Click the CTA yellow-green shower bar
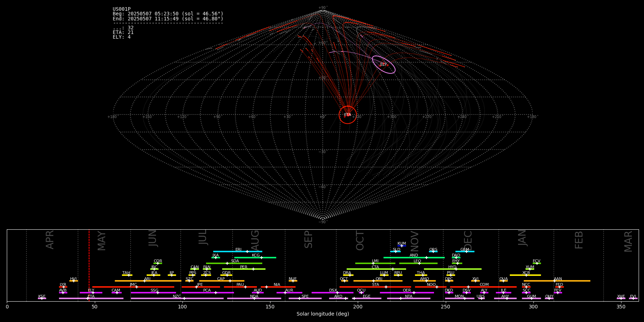Viewport: 644px width, 322px height. click(x=376, y=269)
